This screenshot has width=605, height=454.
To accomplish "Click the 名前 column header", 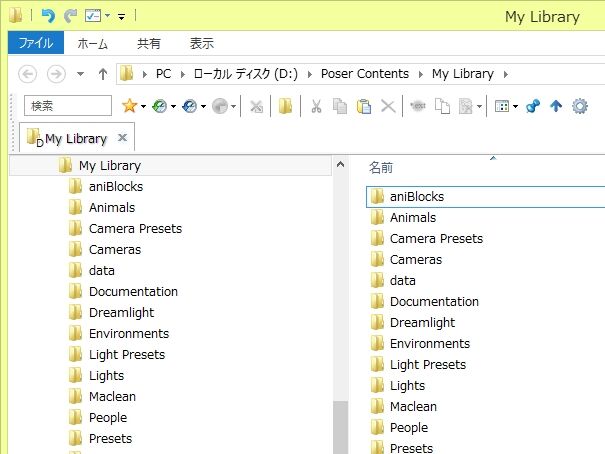I will (381, 167).
